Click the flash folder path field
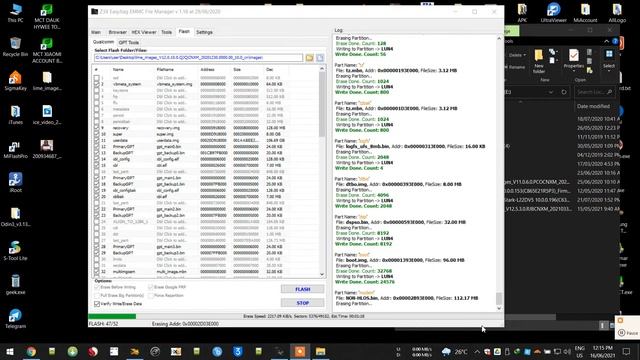This screenshot has height=360, width=640. (x=198, y=58)
